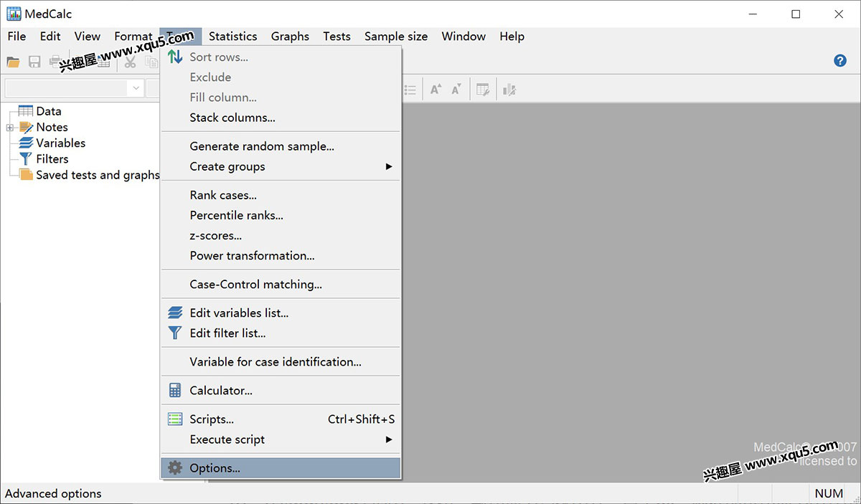This screenshot has width=861, height=504.
Task: Open Edit variables list...
Action: coord(281,313)
